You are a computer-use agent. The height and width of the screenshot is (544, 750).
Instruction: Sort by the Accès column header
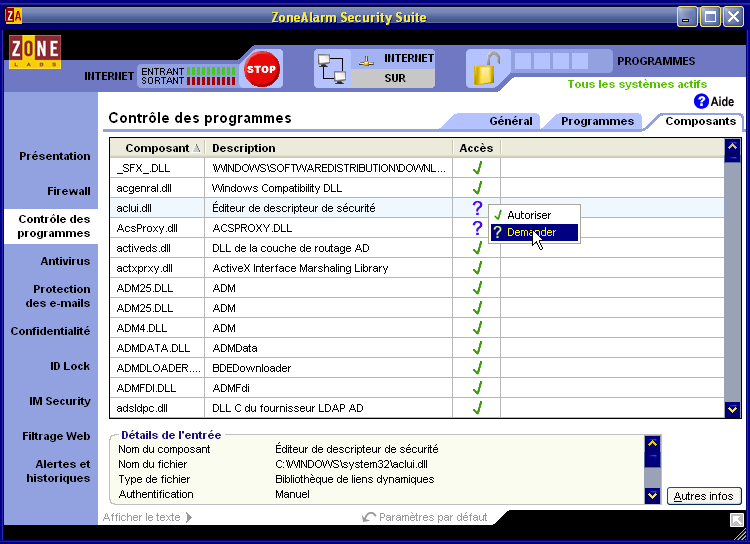tap(476, 148)
